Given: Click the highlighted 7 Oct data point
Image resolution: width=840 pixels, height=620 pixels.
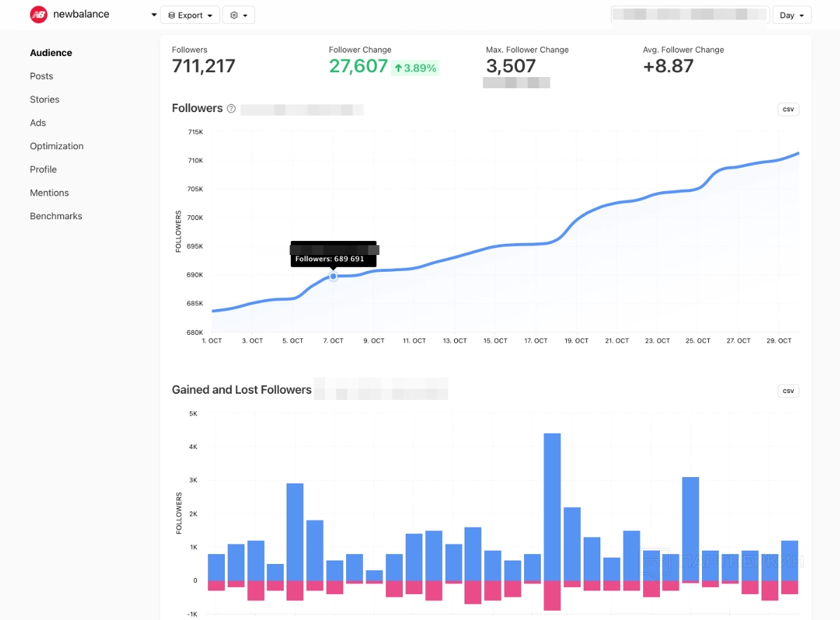Looking at the screenshot, I should 333,277.
